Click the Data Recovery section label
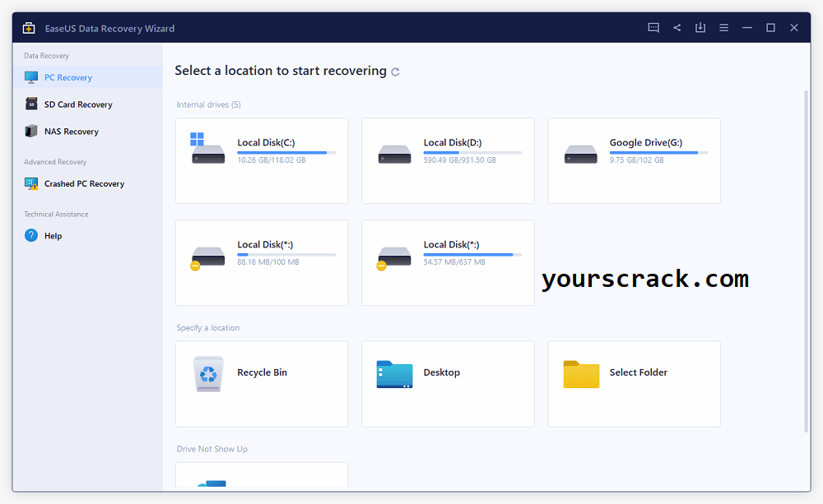This screenshot has width=823, height=504. pyautogui.click(x=46, y=56)
